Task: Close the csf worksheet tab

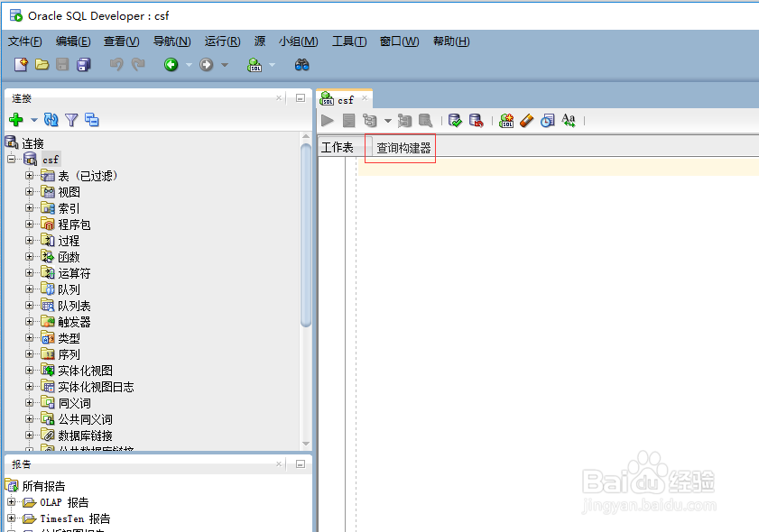Action: tap(365, 98)
